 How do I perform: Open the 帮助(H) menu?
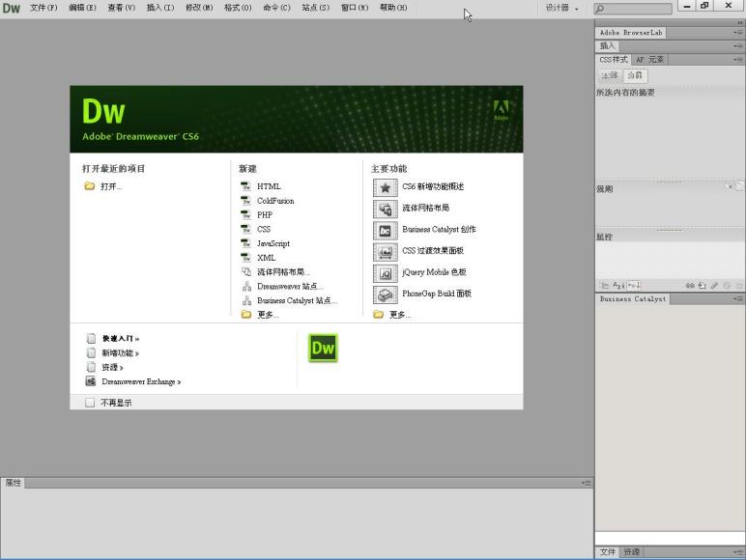tap(393, 8)
